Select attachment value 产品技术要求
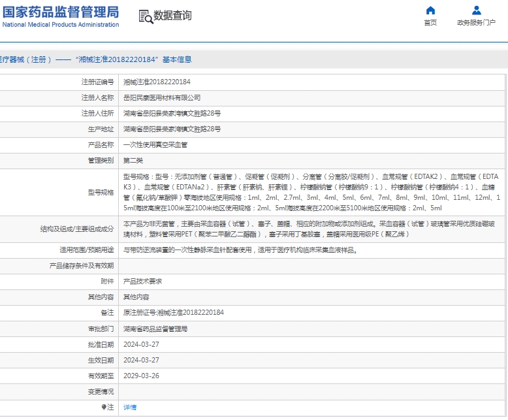Screen dimensions: 508x420 pyautogui.click(x=142, y=282)
